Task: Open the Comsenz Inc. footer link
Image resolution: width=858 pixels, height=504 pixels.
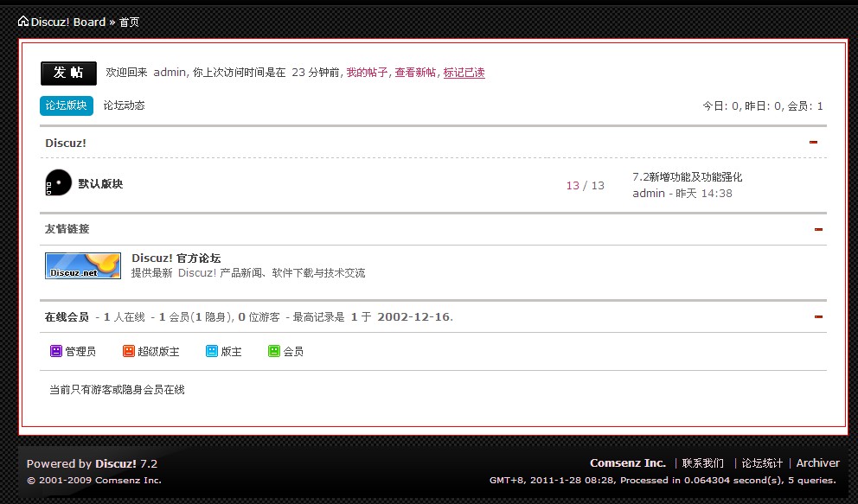Action: click(x=628, y=463)
